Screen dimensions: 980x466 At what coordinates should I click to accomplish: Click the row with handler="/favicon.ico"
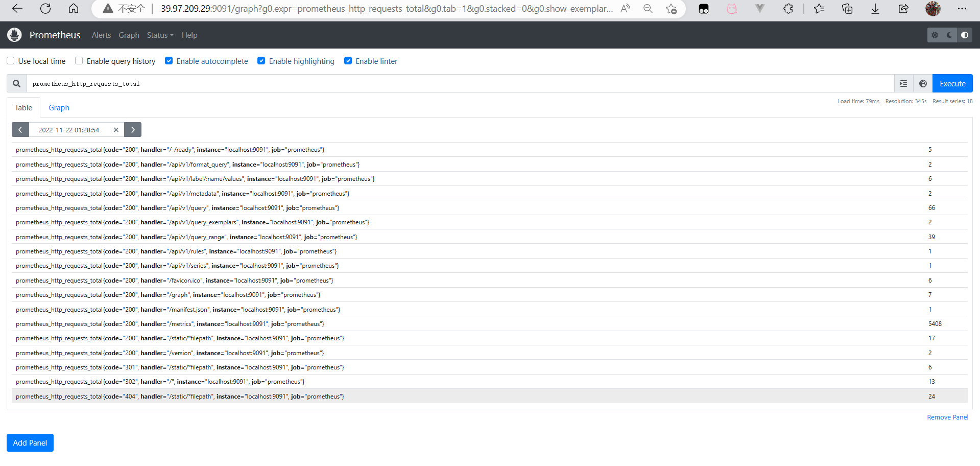(490, 281)
